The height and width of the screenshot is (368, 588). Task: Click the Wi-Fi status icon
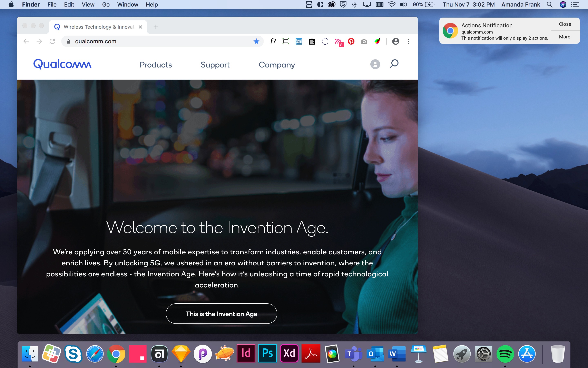point(391,4)
